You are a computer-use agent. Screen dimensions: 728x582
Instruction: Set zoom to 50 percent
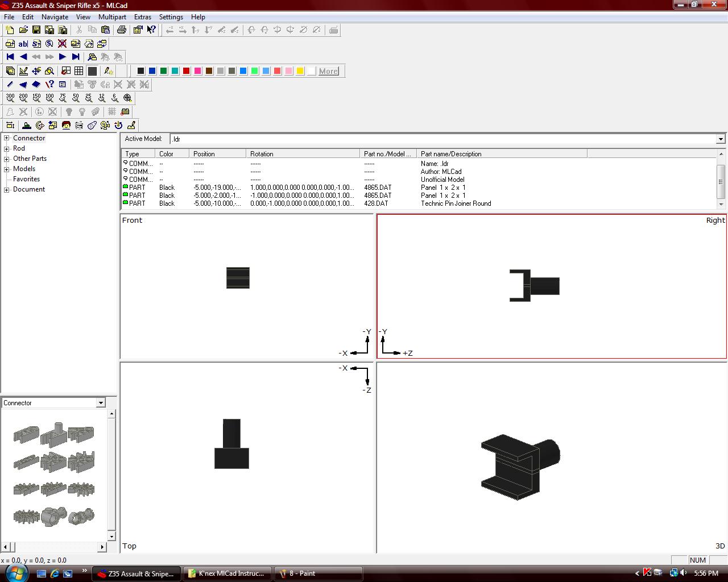pos(76,98)
